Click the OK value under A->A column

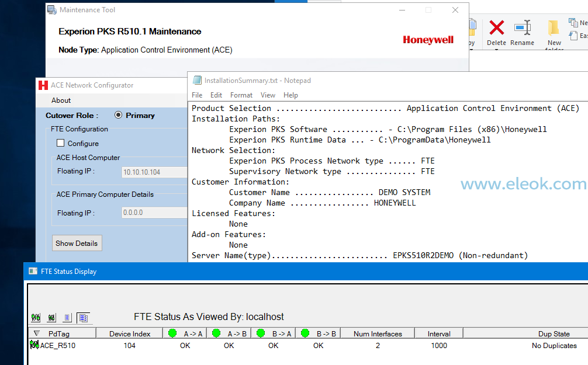(185, 346)
